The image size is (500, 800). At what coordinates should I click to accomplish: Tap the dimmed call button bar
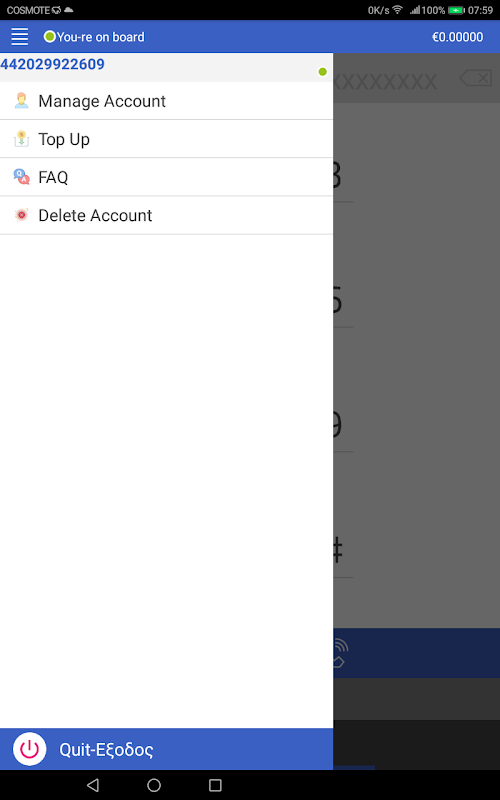coord(416,653)
